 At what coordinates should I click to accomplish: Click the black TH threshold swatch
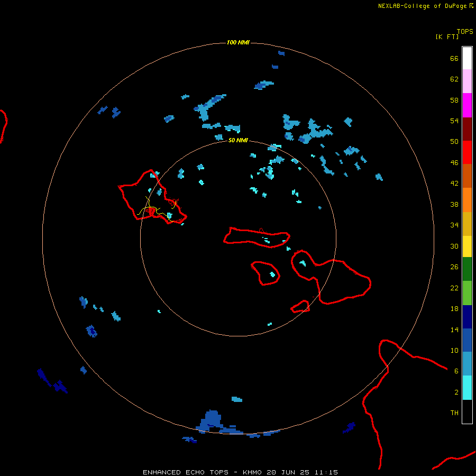tap(467, 411)
